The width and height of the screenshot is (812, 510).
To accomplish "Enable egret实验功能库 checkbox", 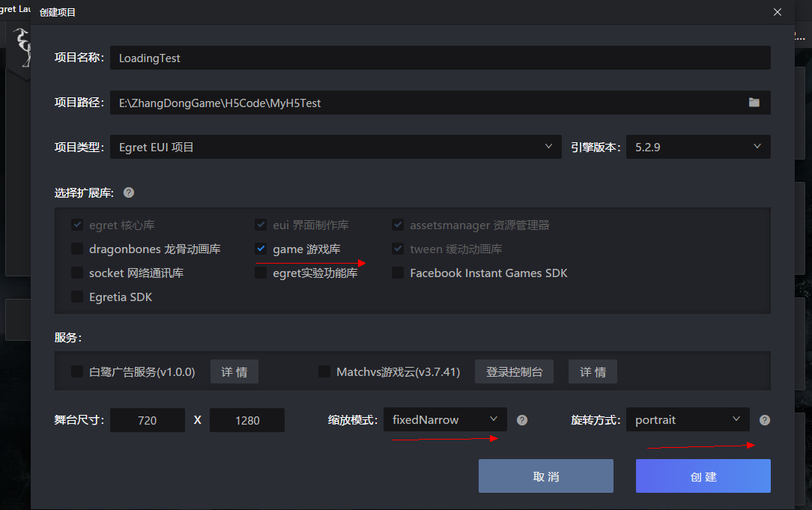I will pyautogui.click(x=261, y=273).
